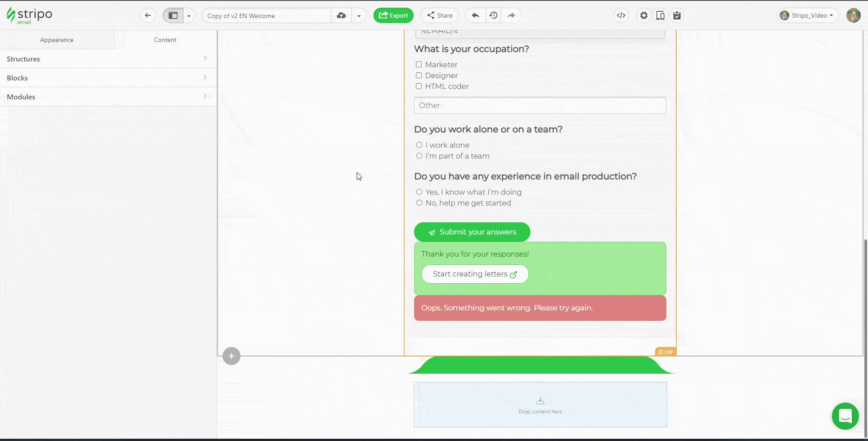Undo the last change
868x441 pixels.
(475, 15)
